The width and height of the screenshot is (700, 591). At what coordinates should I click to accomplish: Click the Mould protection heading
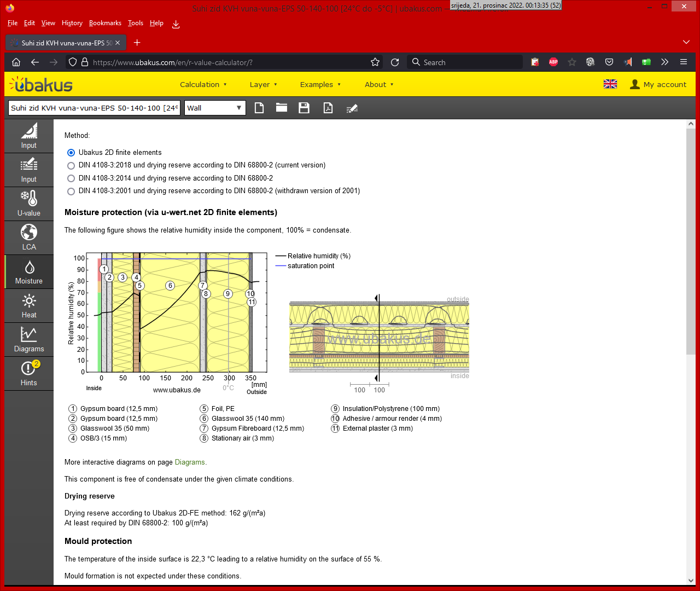98,541
